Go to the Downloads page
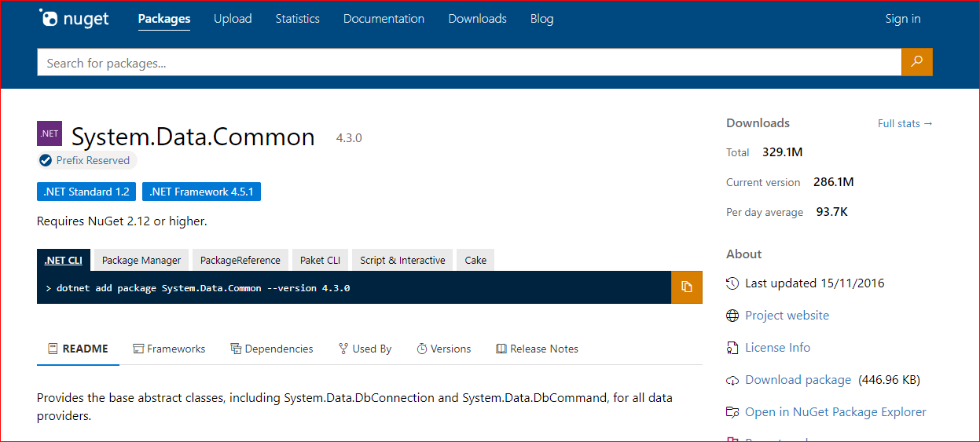Screen dimensions: 980x442 pyautogui.click(x=477, y=19)
